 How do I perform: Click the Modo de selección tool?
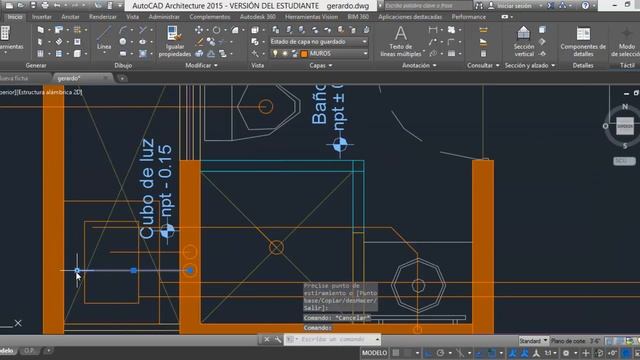pos(626,41)
